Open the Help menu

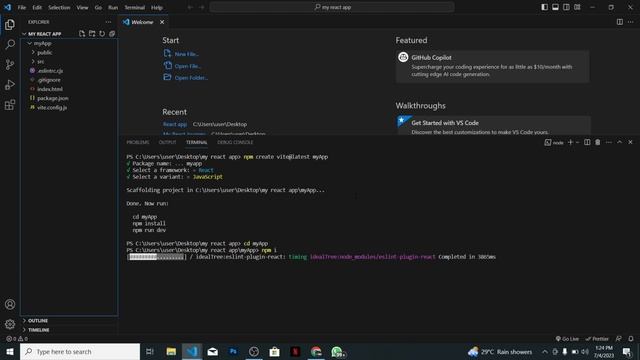click(157, 7)
